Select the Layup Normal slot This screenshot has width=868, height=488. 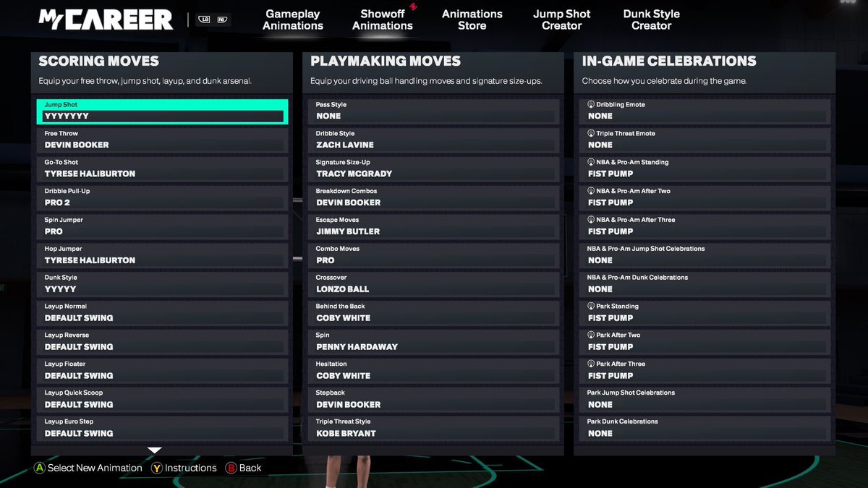[162, 314]
